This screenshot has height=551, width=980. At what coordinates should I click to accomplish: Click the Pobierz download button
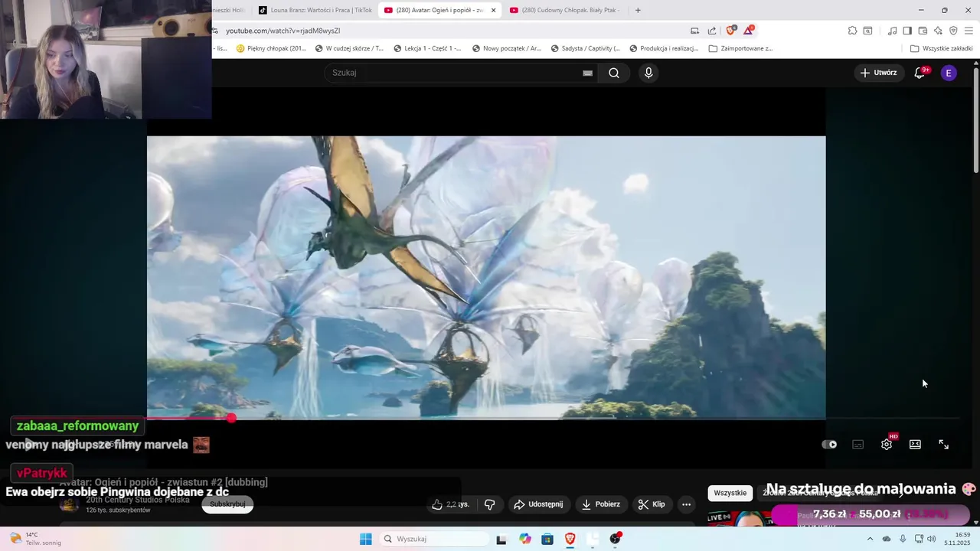[602, 504]
